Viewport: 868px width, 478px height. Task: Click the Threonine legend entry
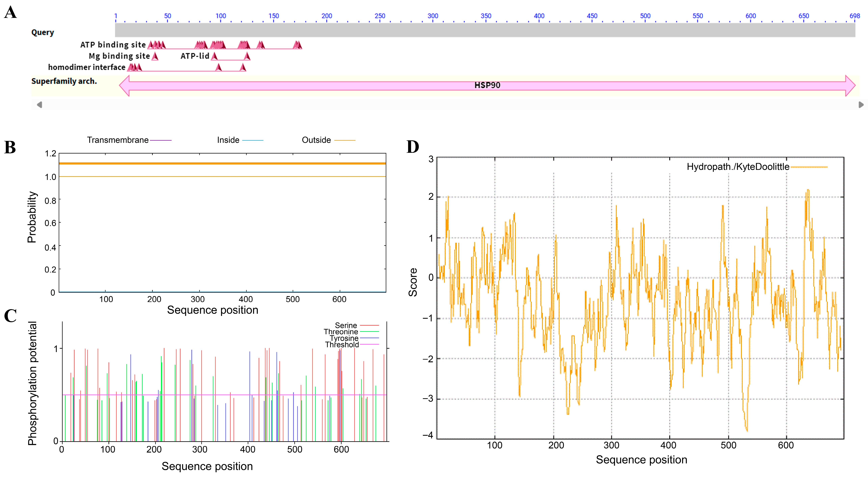341,332
